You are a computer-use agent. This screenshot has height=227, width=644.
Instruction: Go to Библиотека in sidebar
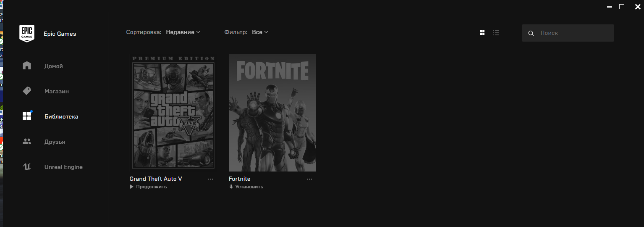61,116
